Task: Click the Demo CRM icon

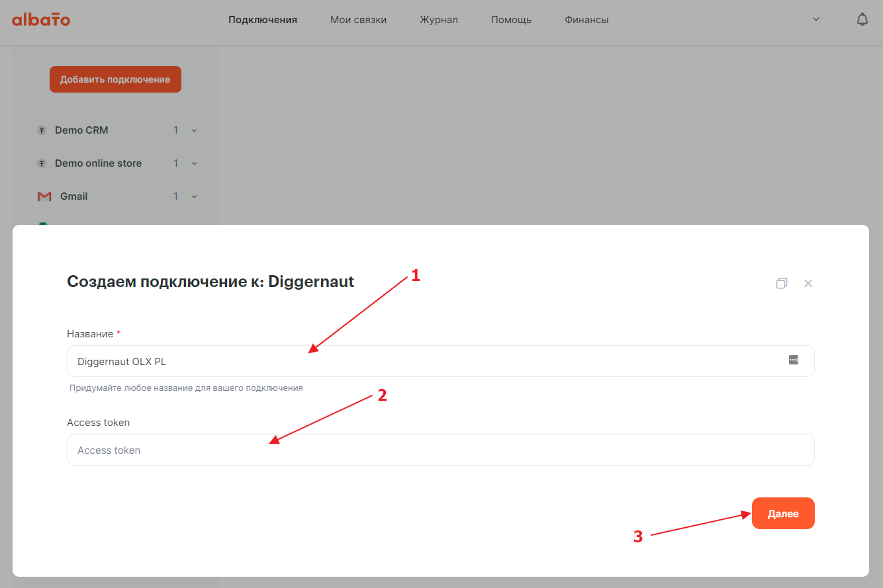Action: click(x=41, y=130)
